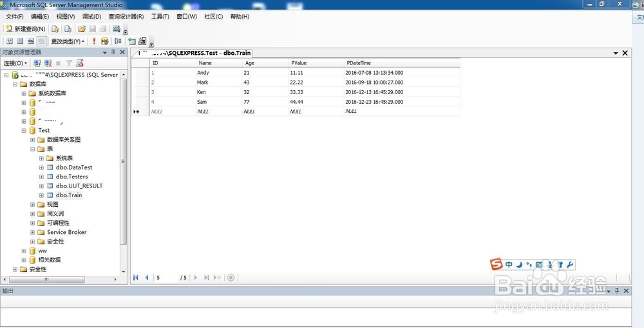Toggle Chinese/English mode 中 icon
This screenshot has width=644, height=328.
point(509,265)
